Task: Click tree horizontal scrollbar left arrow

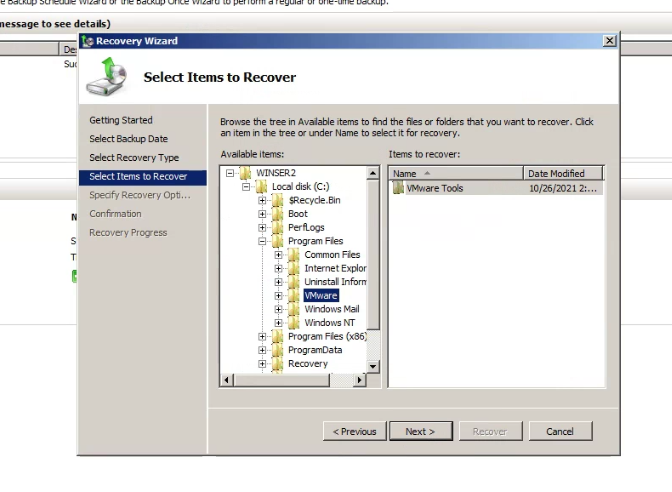Action: pyautogui.click(x=226, y=380)
